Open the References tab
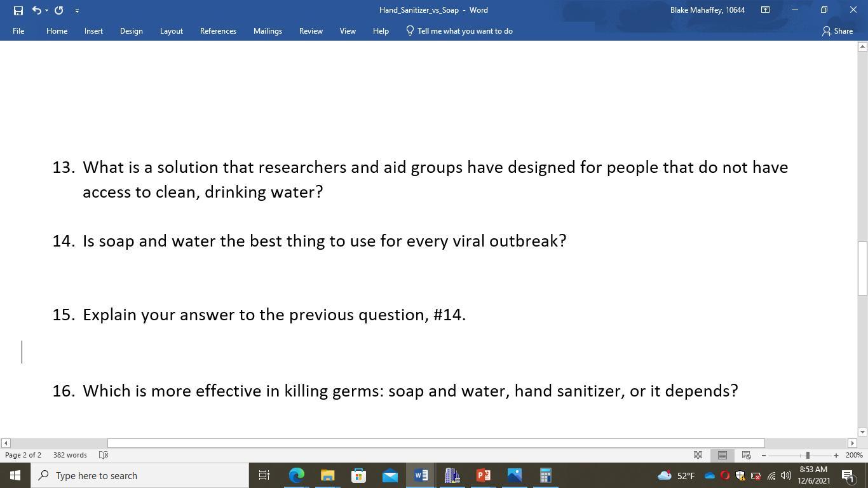This screenshot has width=868, height=488. point(218,30)
